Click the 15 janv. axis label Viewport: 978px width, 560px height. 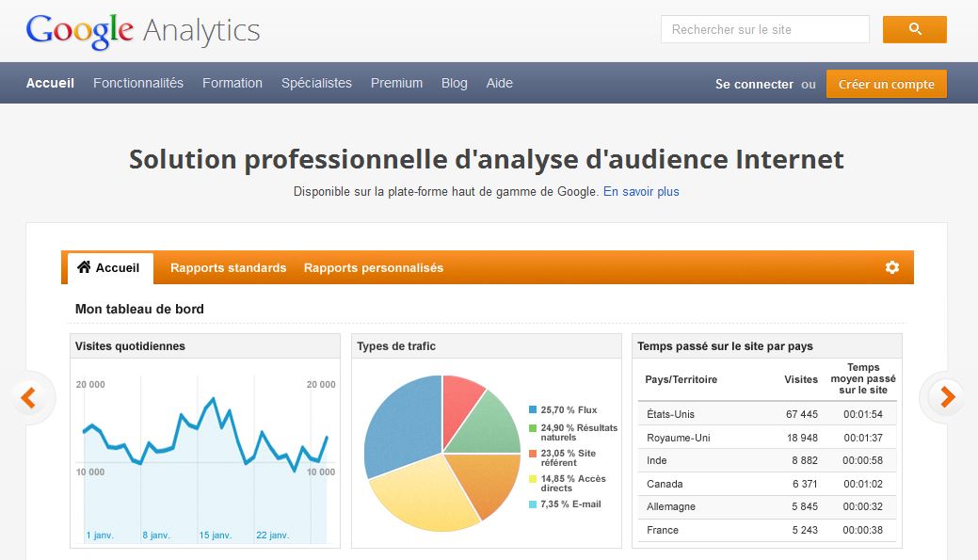click(216, 535)
